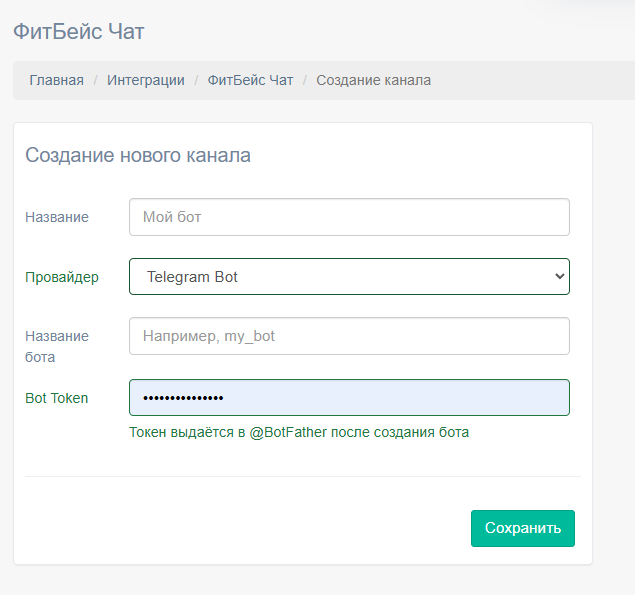
Task: Focus the bot name field with my_bot placeholder
Action: (x=349, y=337)
